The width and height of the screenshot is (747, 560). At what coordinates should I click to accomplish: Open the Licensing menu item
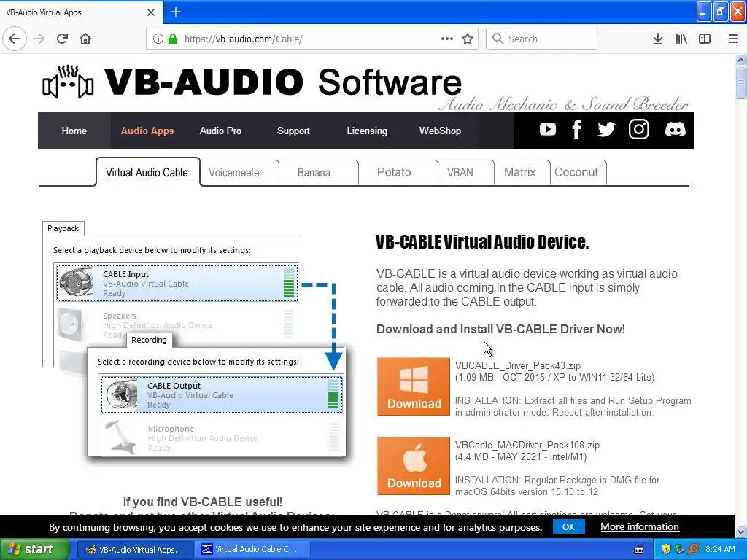[367, 131]
